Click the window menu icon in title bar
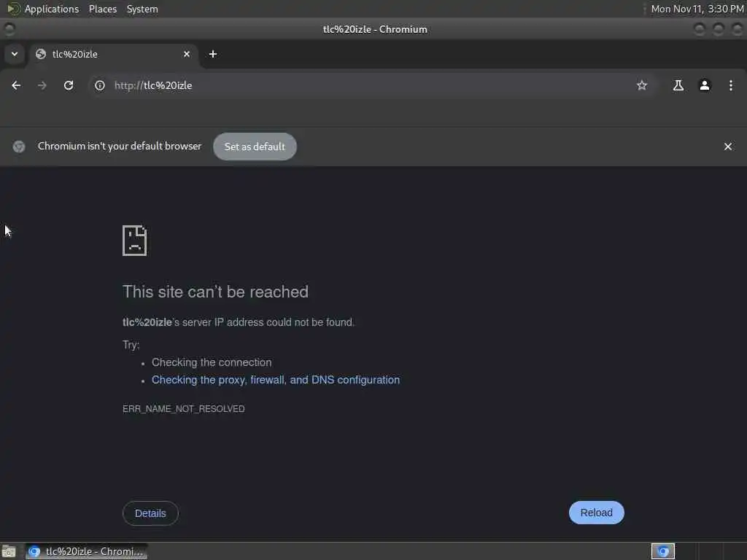 click(9, 29)
